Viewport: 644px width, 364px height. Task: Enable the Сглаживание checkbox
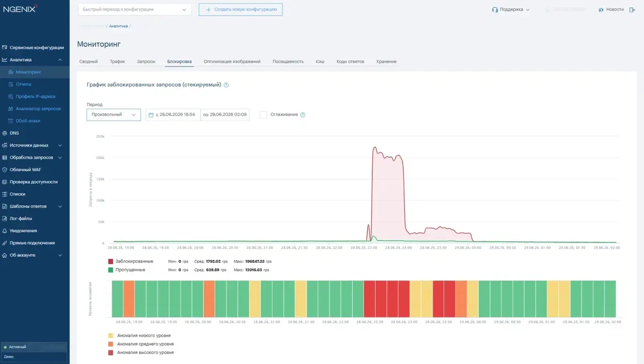click(x=263, y=115)
